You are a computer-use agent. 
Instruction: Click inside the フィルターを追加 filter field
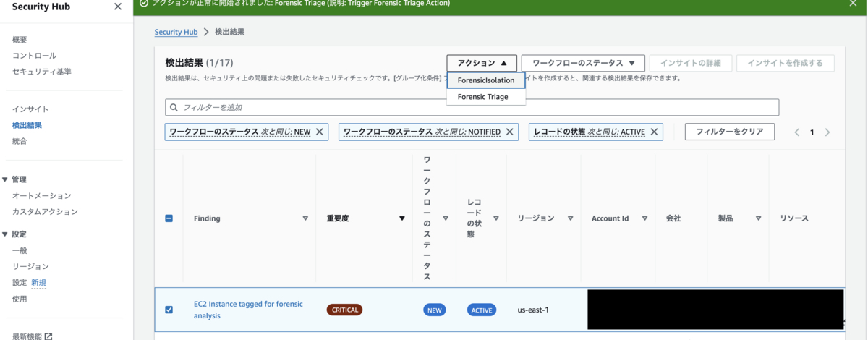(x=472, y=107)
